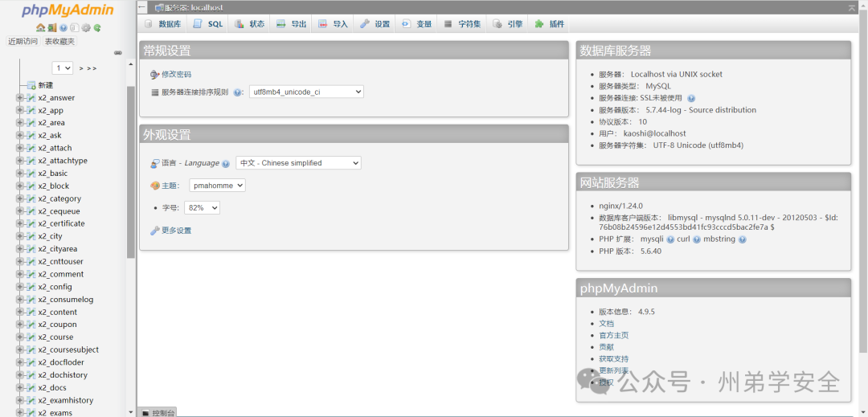This screenshot has height=417, width=868.
Task: Open the page number dropdown in navigation
Action: pos(63,68)
